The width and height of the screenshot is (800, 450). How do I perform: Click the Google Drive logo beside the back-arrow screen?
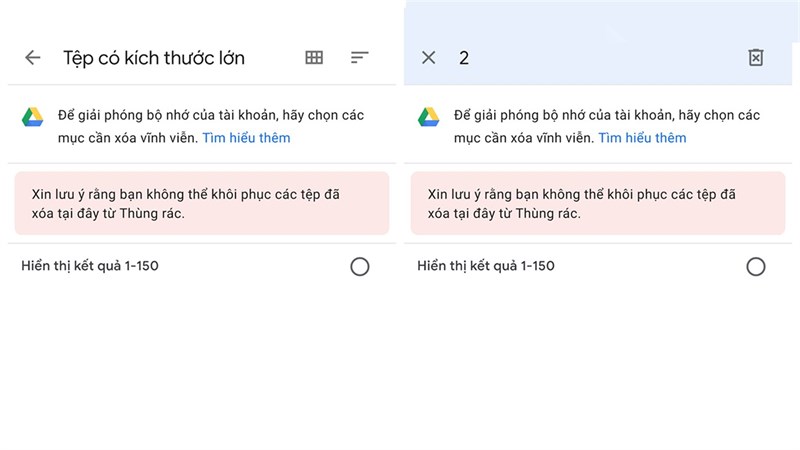tap(32, 117)
